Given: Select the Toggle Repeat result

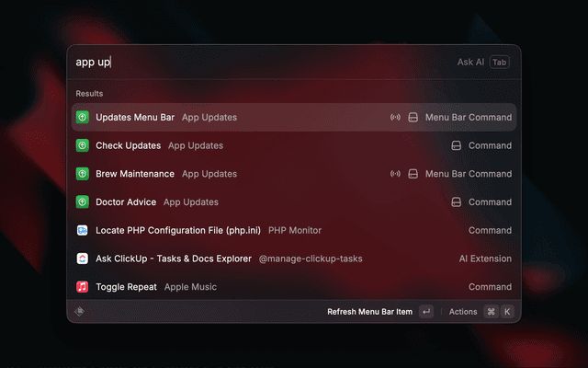Looking at the screenshot, I should 294,287.
